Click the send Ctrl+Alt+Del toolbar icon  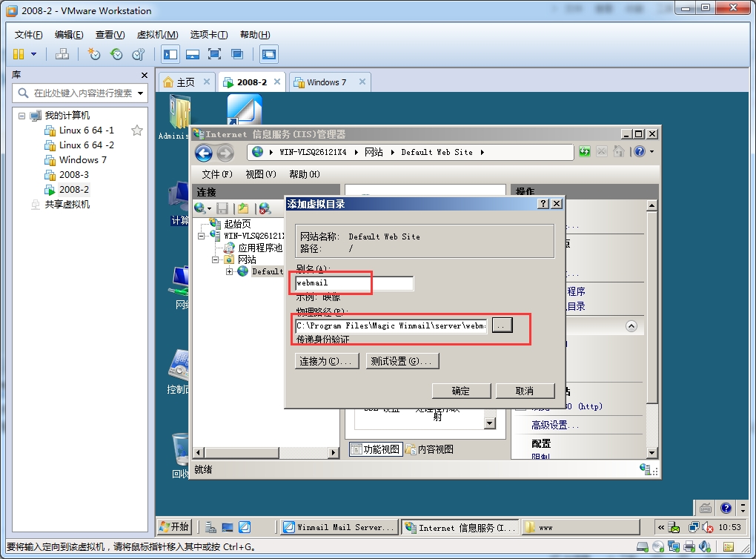click(62, 54)
